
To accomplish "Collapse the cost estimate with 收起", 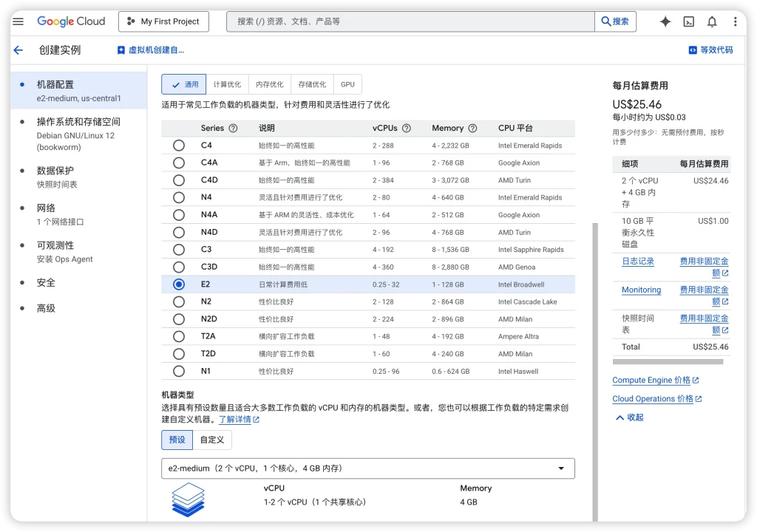I will [629, 417].
